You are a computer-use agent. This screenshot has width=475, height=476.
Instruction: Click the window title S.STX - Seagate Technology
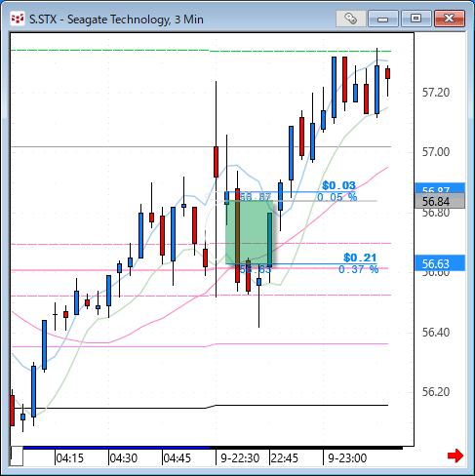(x=116, y=20)
